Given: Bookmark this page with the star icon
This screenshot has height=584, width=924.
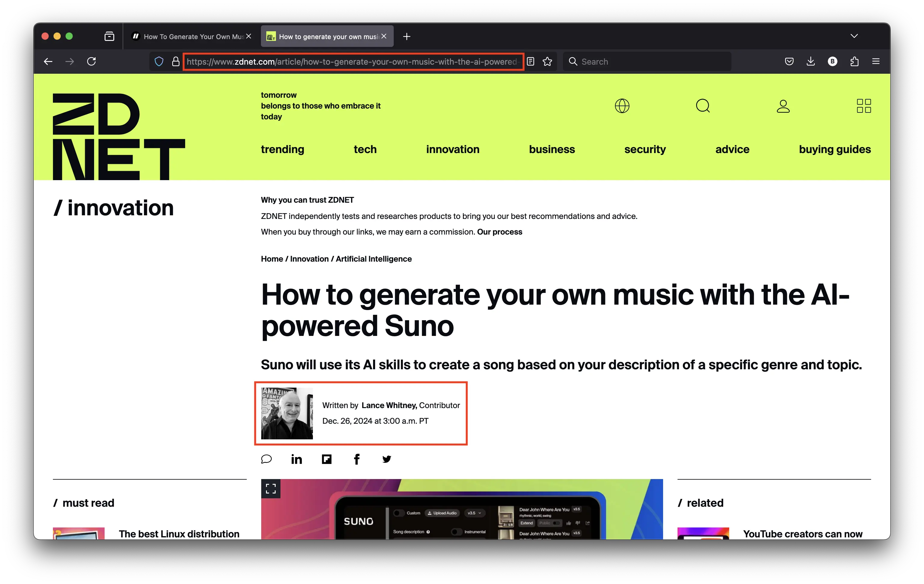Looking at the screenshot, I should 547,61.
